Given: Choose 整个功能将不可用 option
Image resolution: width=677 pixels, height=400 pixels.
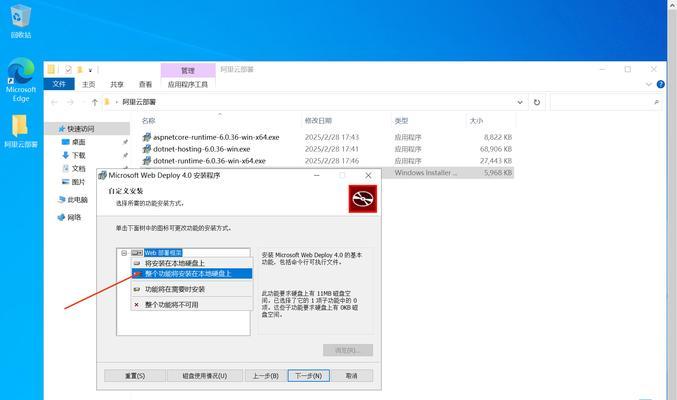Looking at the screenshot, I should pyautogui.click(x=192, y=305).
